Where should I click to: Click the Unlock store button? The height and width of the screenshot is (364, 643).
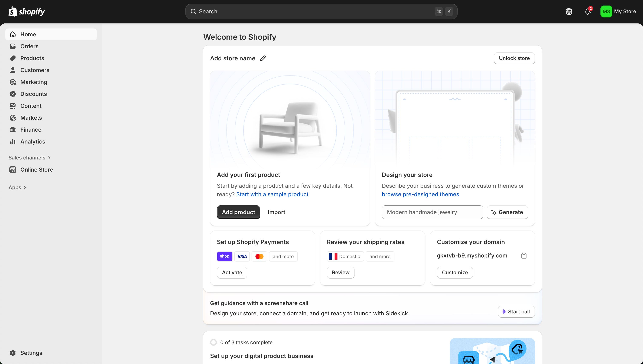point(514,58)
